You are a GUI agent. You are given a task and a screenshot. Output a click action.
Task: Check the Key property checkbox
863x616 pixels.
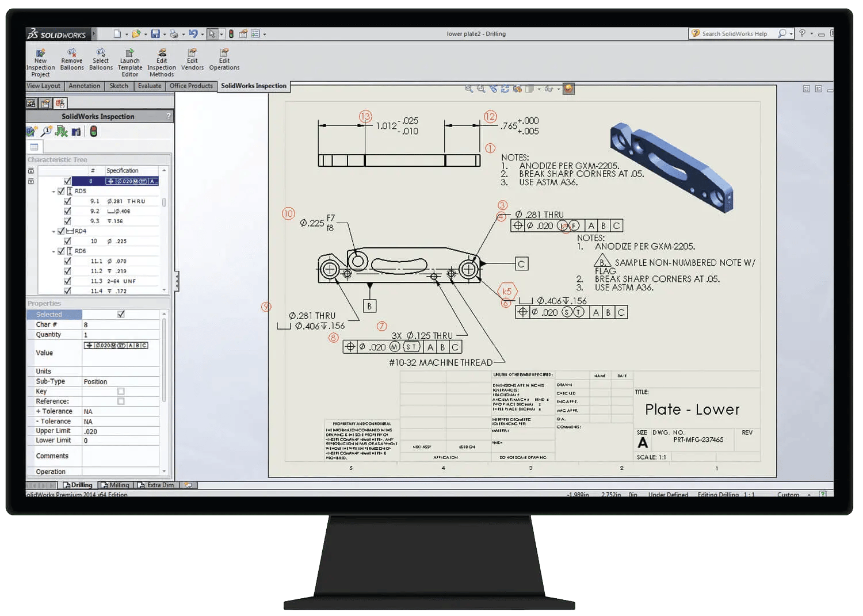(121, 391)
